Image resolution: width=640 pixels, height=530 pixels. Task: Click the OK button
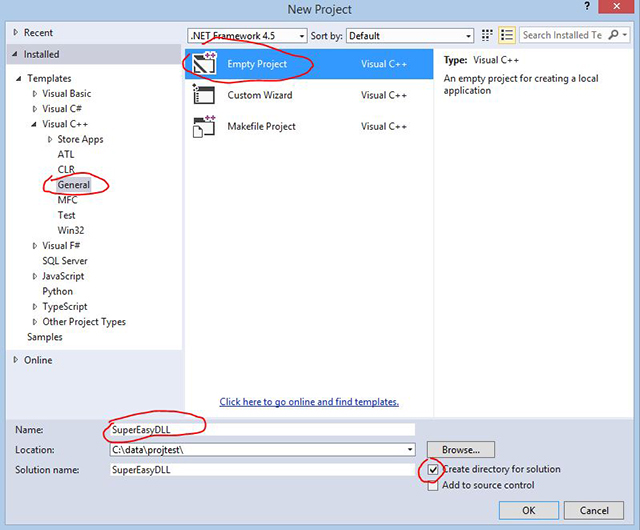point(529,510)
